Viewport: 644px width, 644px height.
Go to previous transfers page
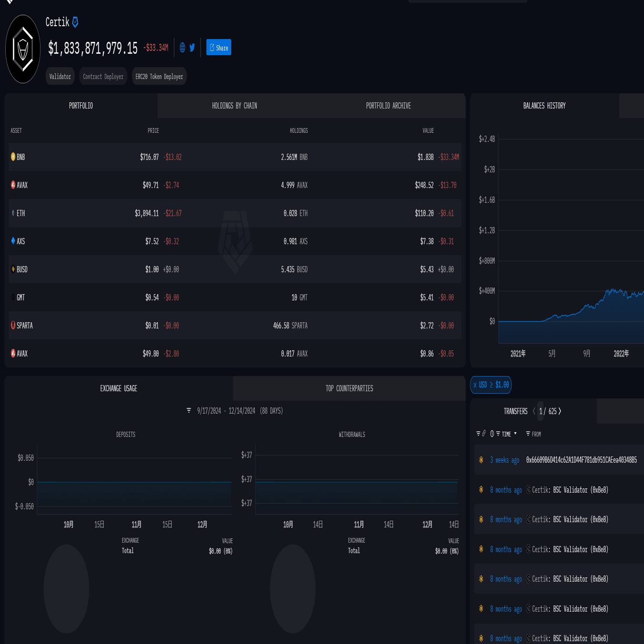click(x=534, y=411)
